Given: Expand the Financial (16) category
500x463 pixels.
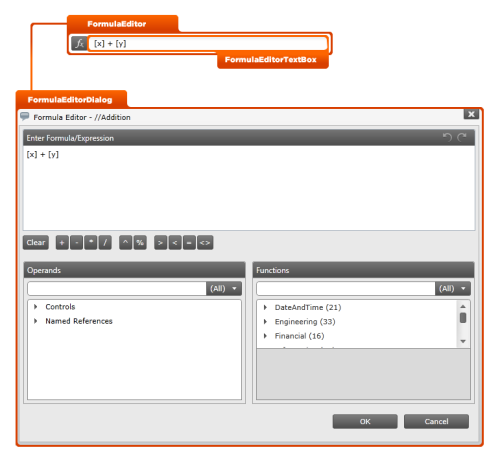Looking at the screenshot, I should (265, 336).
